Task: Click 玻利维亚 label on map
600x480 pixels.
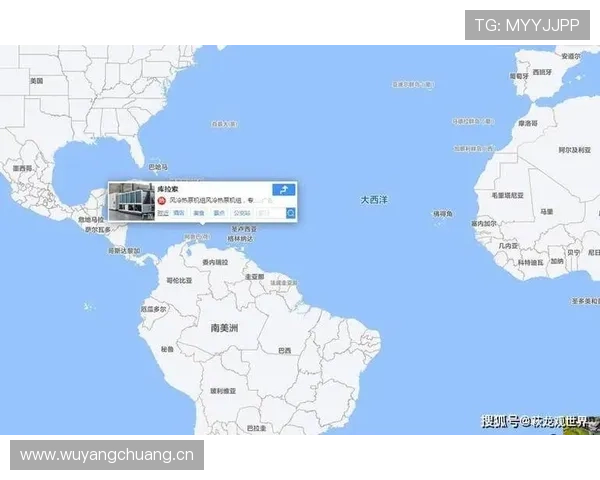Action: [x=223, y=391]
